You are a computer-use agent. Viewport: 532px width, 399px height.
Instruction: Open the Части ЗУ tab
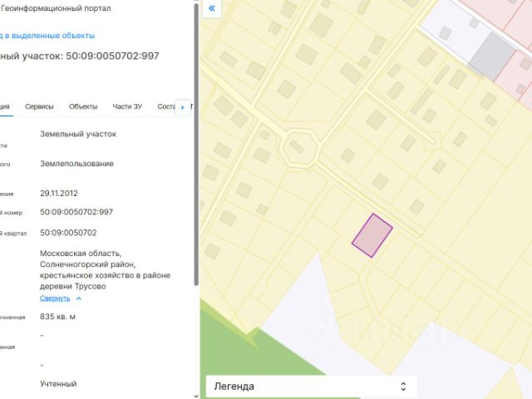pyautogui.click(x=127, y=106)
